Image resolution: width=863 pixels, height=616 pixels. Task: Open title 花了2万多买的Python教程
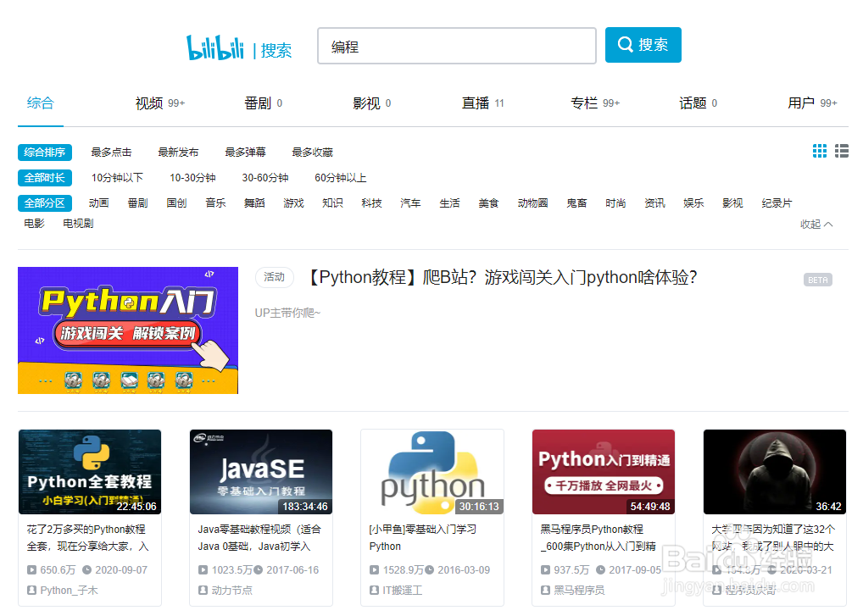coord(88,537)
